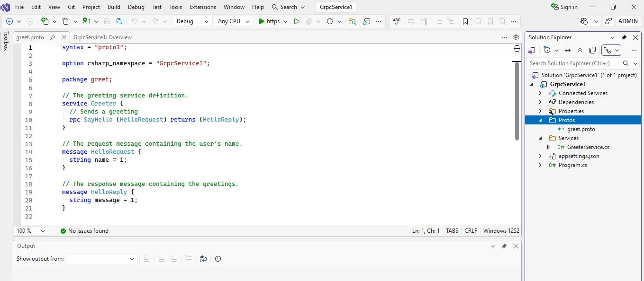Image resolution: width=644 pixels, height=281 pixels.
Task: Toggle a bookmark on the current line
Action: (465, 21)
